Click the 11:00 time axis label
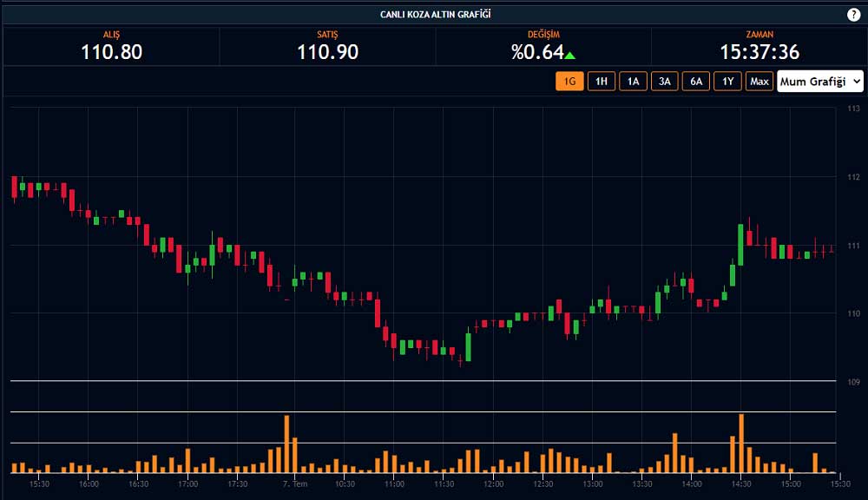Screen dimensions: 868x500 (394, 484)
